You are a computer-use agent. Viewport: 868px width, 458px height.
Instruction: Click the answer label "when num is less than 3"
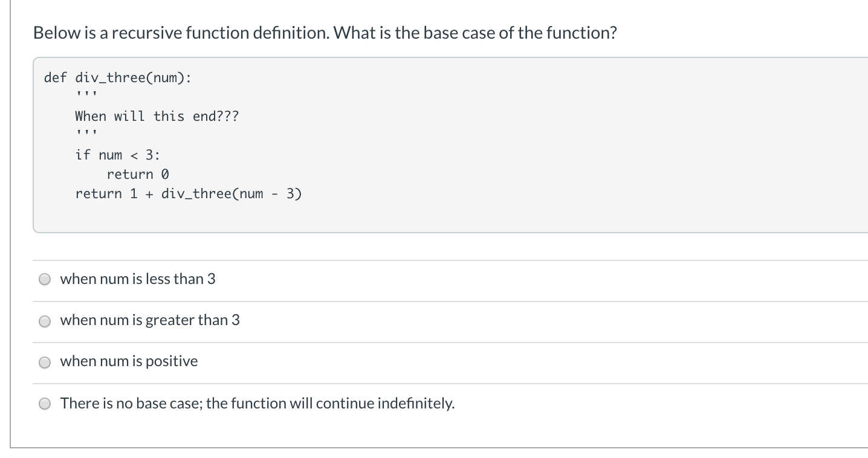[138, 279]
